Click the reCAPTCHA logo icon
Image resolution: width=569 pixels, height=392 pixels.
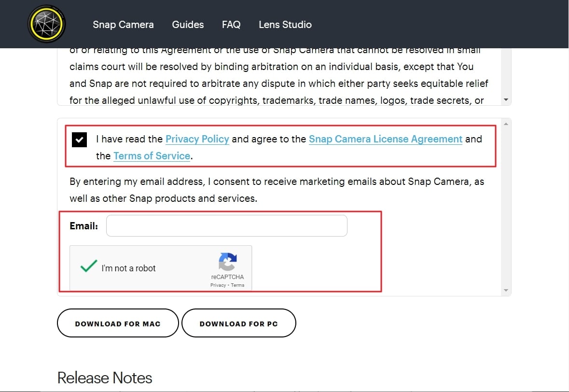(227, 262)
